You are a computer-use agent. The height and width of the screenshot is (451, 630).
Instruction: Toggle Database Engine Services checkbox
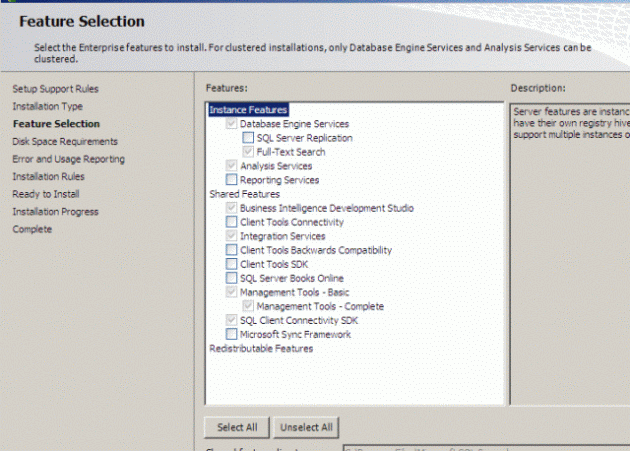pyautogui.click(x=231, y=123)
